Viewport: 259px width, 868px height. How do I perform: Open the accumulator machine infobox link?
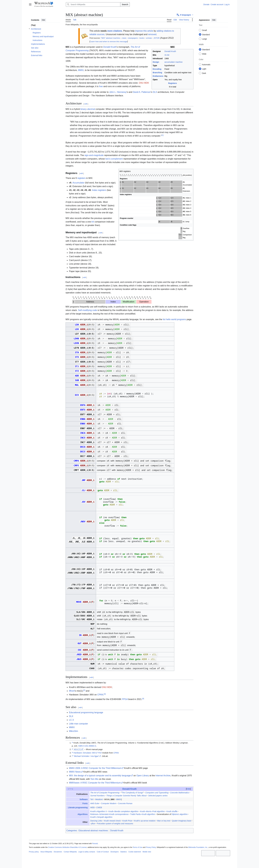pos(174,62)
